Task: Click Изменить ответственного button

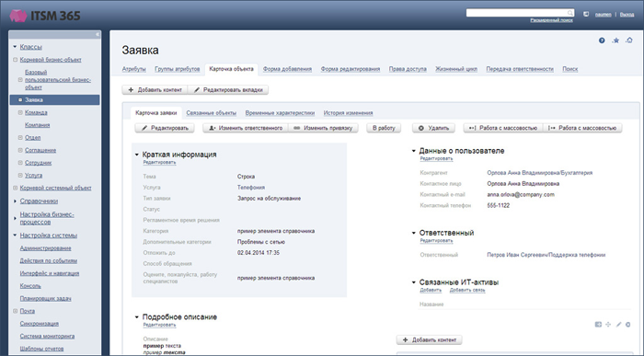Action: click(x=246, y=128)
